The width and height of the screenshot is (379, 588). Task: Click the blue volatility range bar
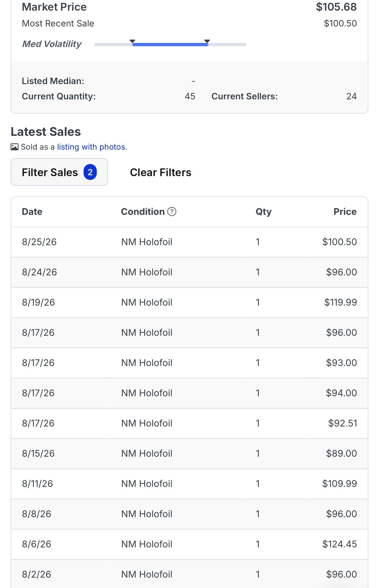(170, 45)
